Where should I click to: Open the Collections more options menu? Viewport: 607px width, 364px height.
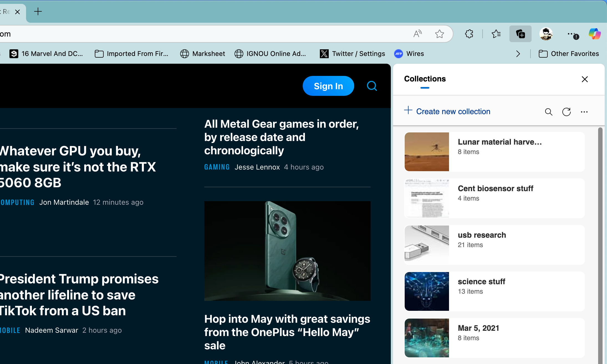tap(585, 112)
